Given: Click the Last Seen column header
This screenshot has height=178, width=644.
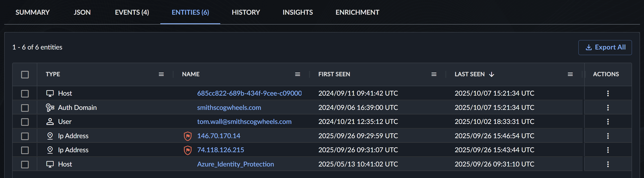Looking at the screenshot, I should [469, 74].
